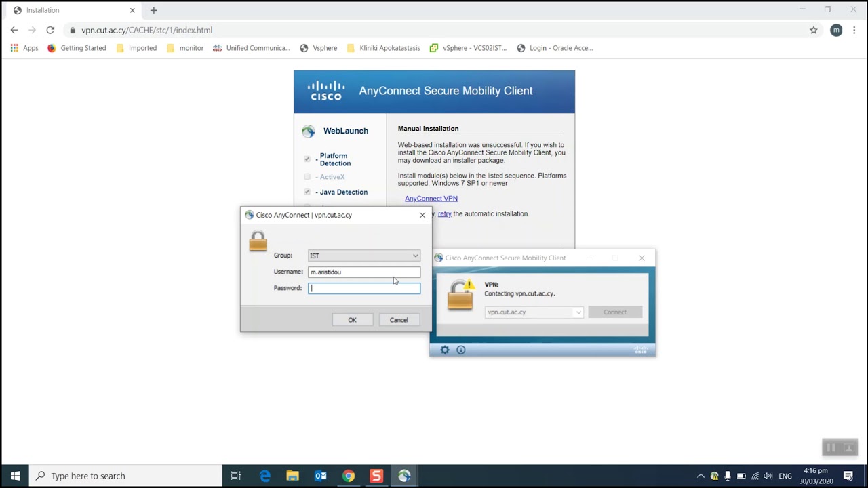Launch Microsoft Edge from the taskbar
The height and width of the screenshot is (488, 868).
(265, 476)
